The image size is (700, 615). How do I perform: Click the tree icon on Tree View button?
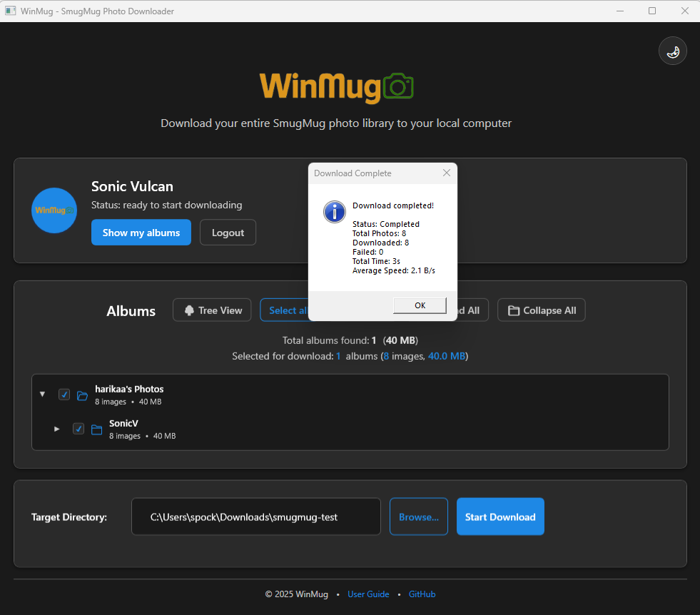190,310
